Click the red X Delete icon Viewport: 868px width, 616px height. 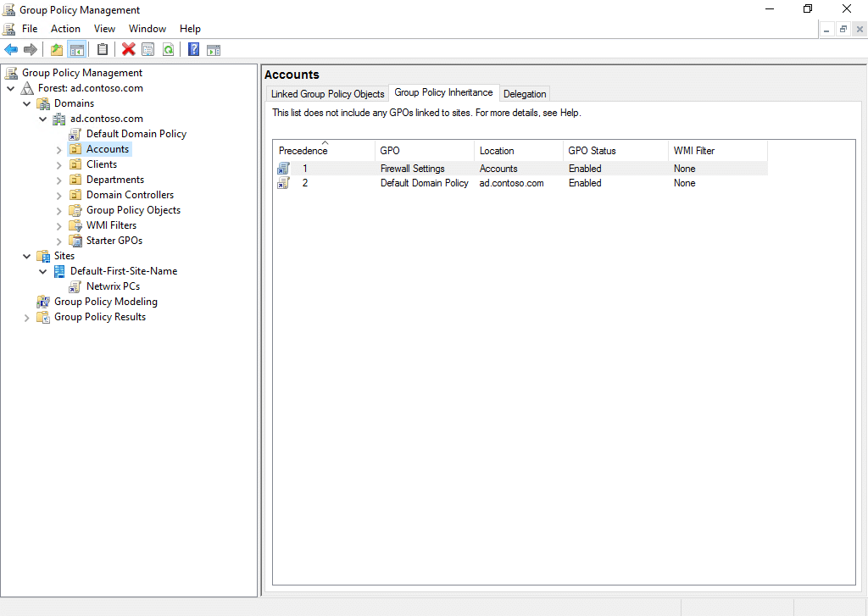coord(129,50)
